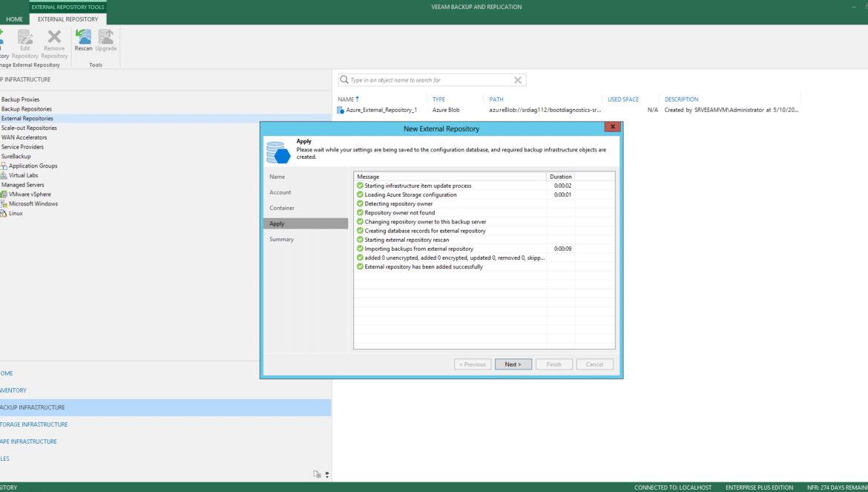Click the Message column header
Viewport: 868px width, 492px height.
point(450,177)
